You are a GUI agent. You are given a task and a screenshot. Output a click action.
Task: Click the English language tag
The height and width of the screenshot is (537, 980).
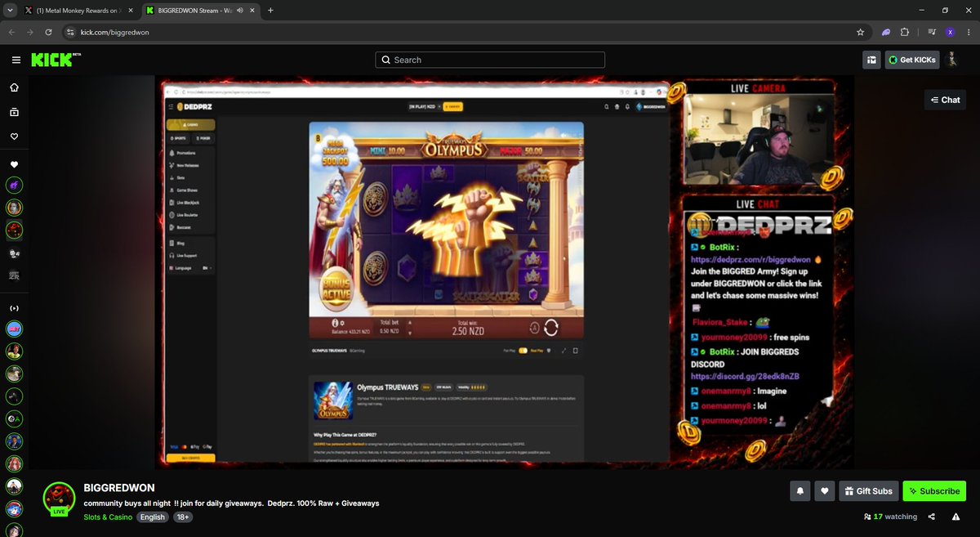click(152, 517)
